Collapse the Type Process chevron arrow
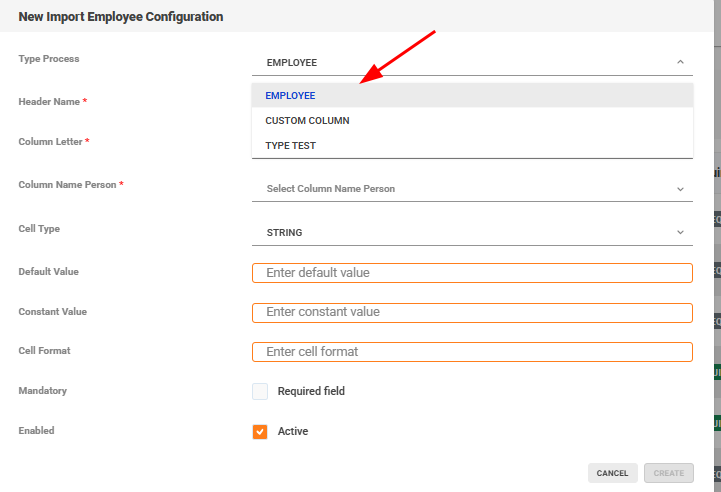Image resolution: width=721 pixels, height=492 pixels. [x=680, y=62]
